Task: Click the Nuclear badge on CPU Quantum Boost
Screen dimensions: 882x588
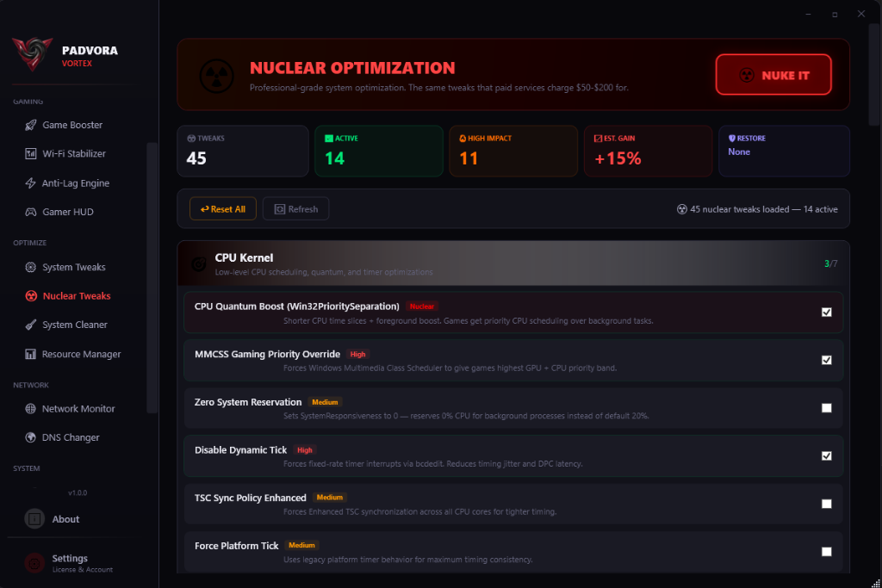Action: pyautogui.click(x=422, y=306)
